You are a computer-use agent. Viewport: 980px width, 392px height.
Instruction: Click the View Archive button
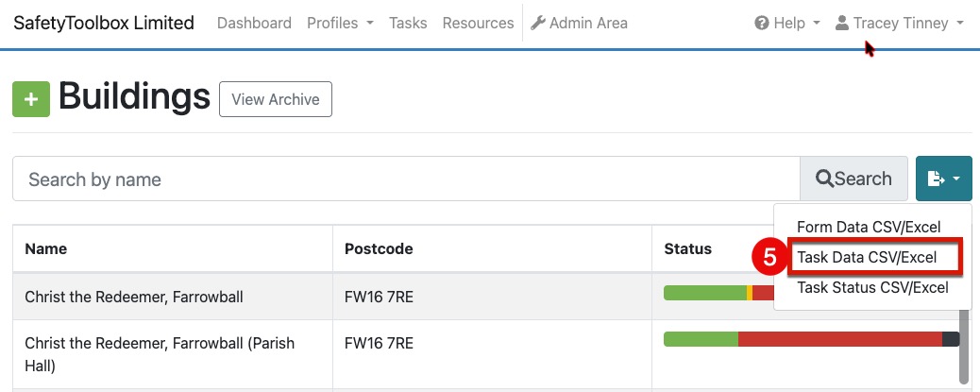276,99
